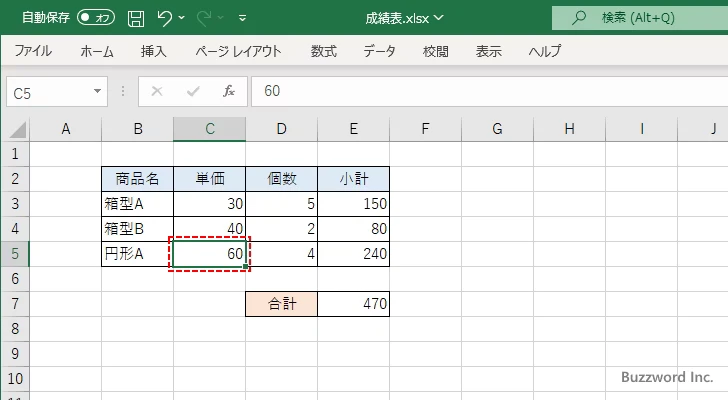Screen dimensions: 728x400
Task: Select the total cell containing 470
Action: pyautogui.click(x=353, y=304)
